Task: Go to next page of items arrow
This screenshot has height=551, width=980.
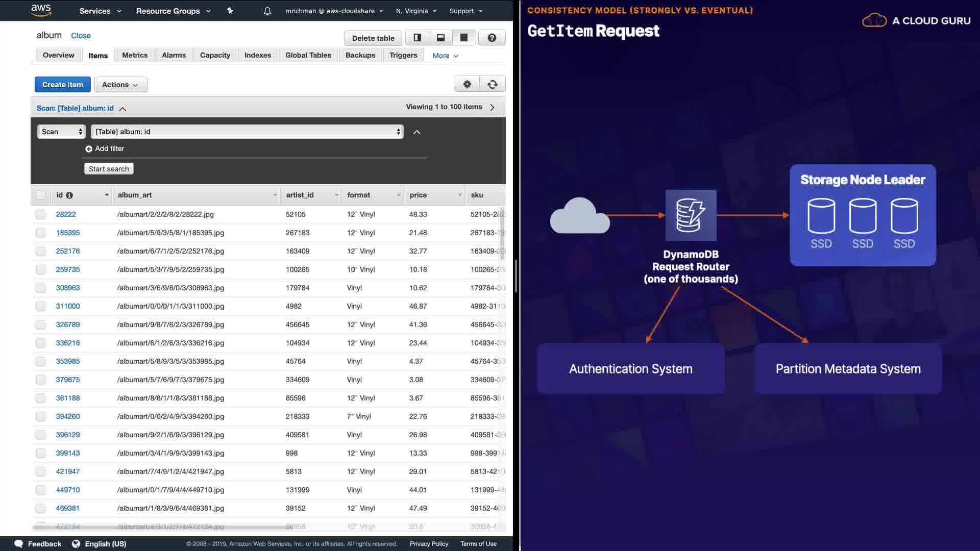Action: (492, 107)
